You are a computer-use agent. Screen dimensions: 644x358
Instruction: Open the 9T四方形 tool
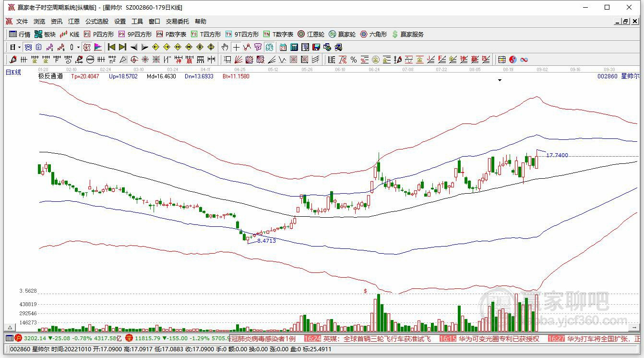[242, 34]
